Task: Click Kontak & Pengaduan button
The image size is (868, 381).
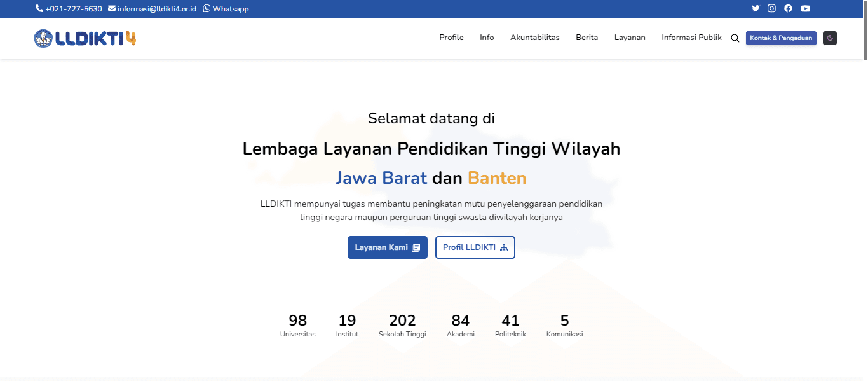Action: click(x=781, y=38)
